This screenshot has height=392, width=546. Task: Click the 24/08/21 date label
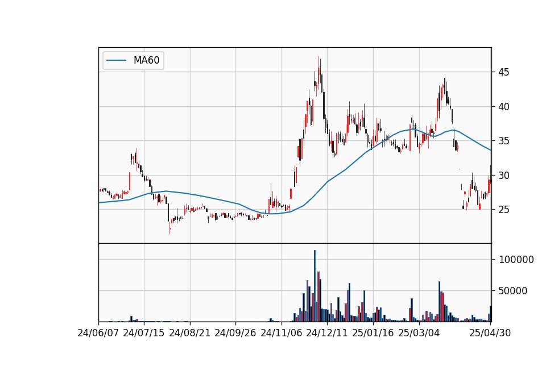[190, 333]
